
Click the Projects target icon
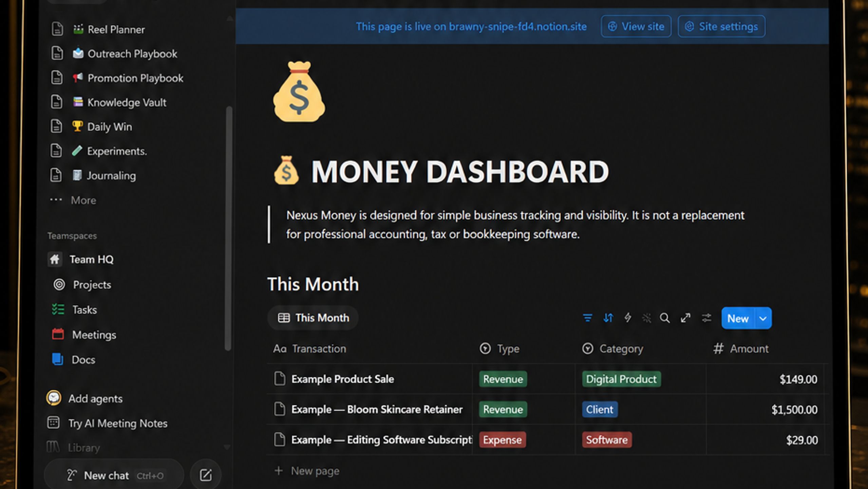pos(59,284)
